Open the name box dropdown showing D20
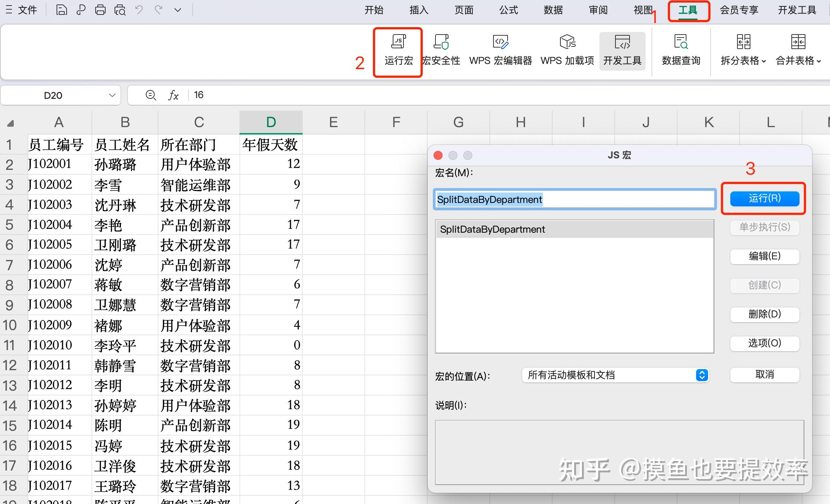 112,95
